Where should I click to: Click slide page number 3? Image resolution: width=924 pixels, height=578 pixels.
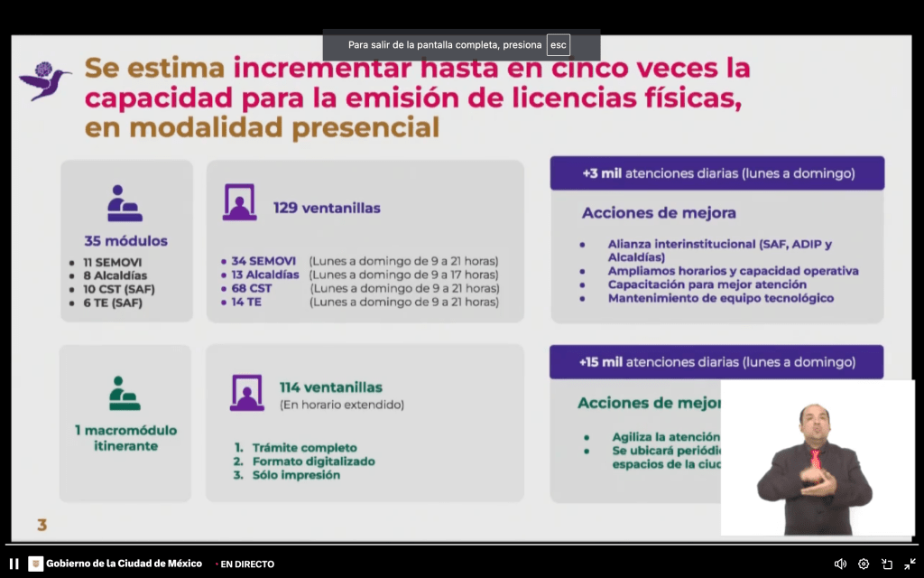(x=42, y=525)
